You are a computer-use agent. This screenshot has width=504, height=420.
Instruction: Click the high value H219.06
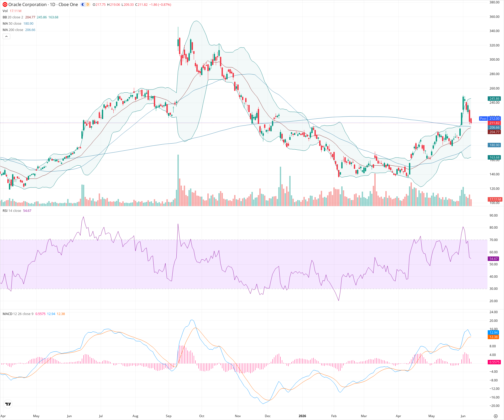click(x=113, y=5)
